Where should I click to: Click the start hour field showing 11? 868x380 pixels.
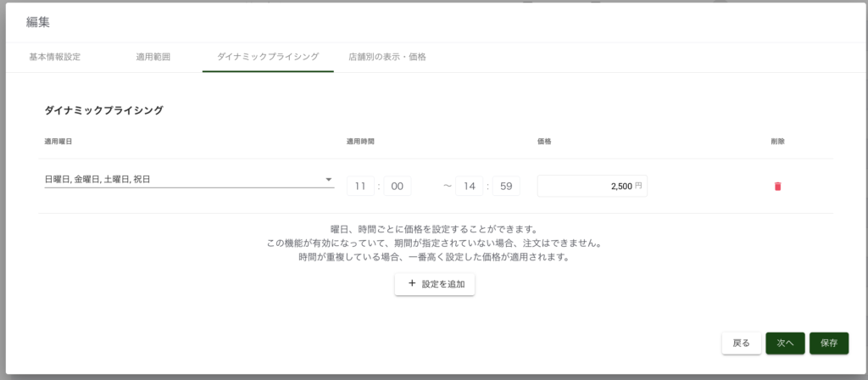click(x=361, y=186)
